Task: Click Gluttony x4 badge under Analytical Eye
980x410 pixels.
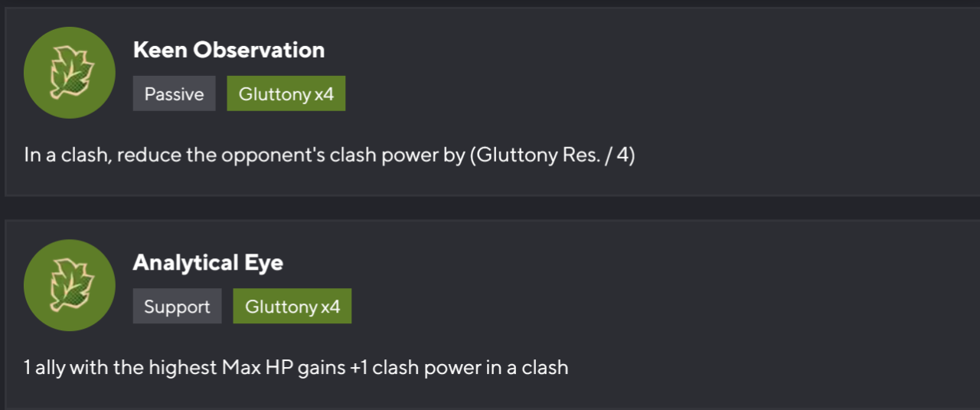Action: click(x=292, y=307)
